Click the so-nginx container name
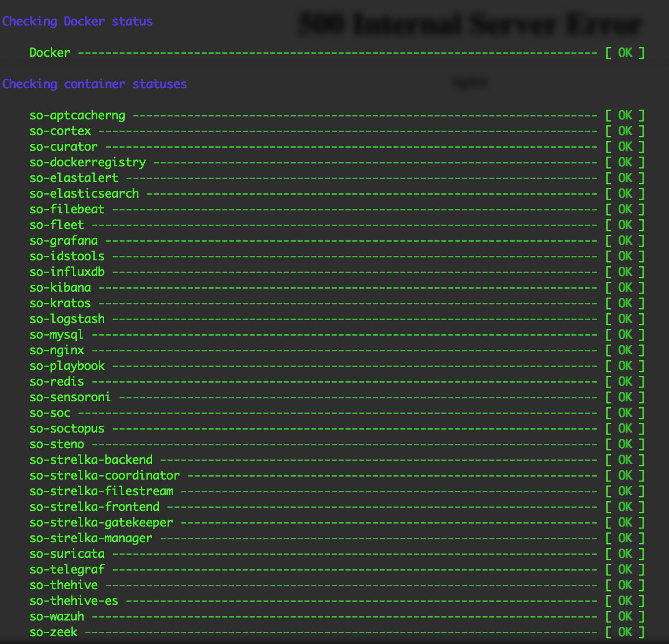This screenshot has height=644, width=669. (x=57, y=350)
